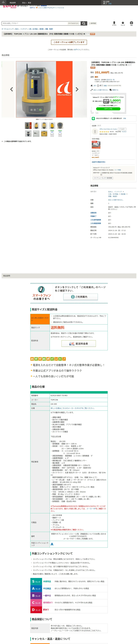The width and height of the screenshot is (138, 644).
Task: Go to TOP via header arrow icon
Action: click(x=3, y=2)
